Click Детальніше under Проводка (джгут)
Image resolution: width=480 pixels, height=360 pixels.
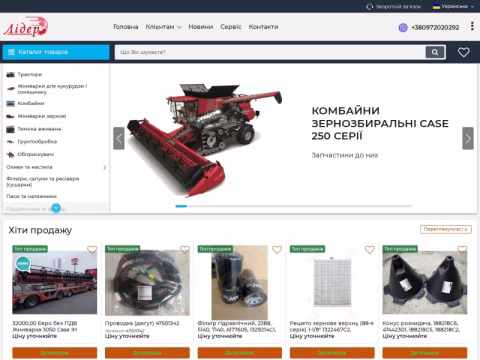[x=147, y=353]
